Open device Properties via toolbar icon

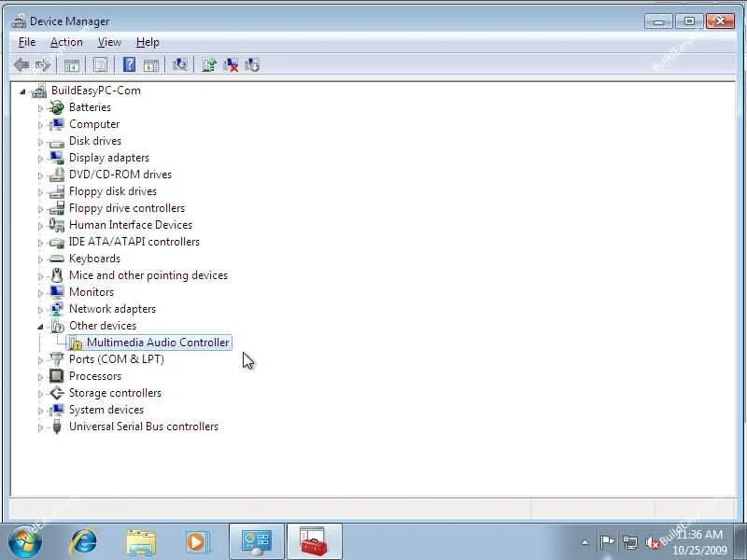click(100, 64)
